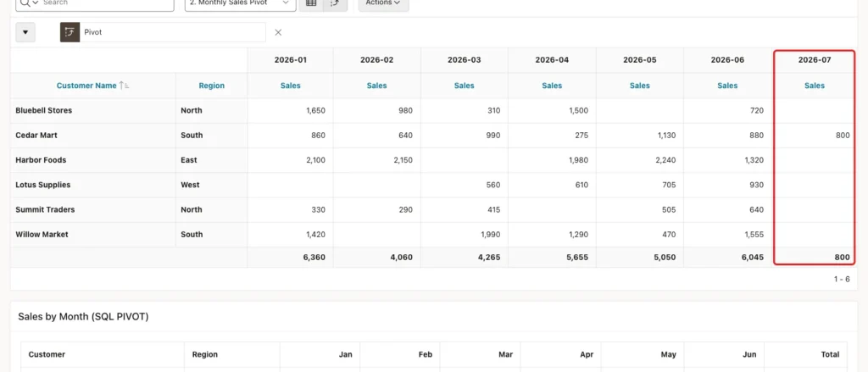Click the Harbor Foods row name
This screenshot has width=868, height=372.
pos(41,160)
